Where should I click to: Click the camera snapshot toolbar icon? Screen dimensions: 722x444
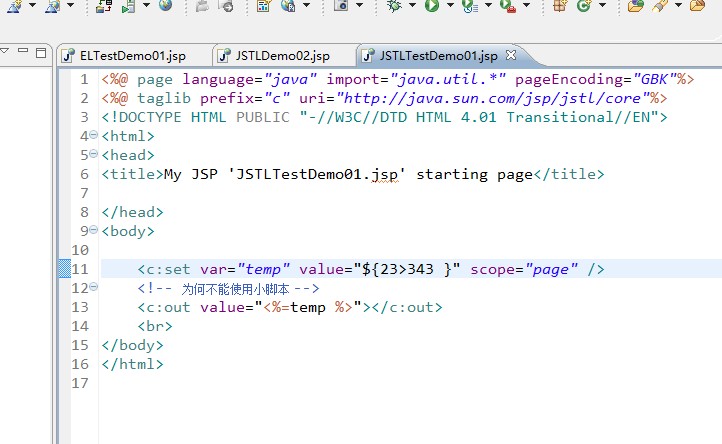341,6
